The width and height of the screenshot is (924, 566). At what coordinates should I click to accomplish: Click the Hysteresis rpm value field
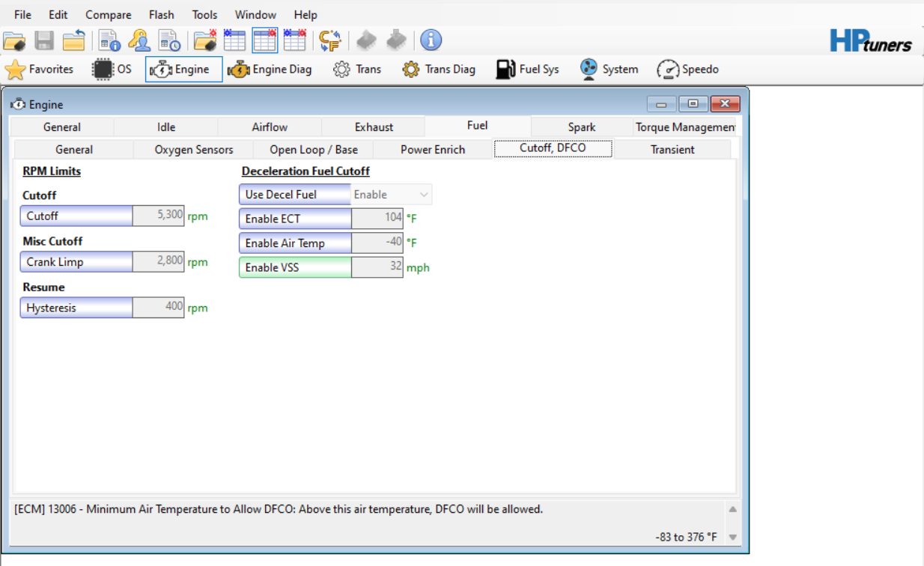coord(159,308)
